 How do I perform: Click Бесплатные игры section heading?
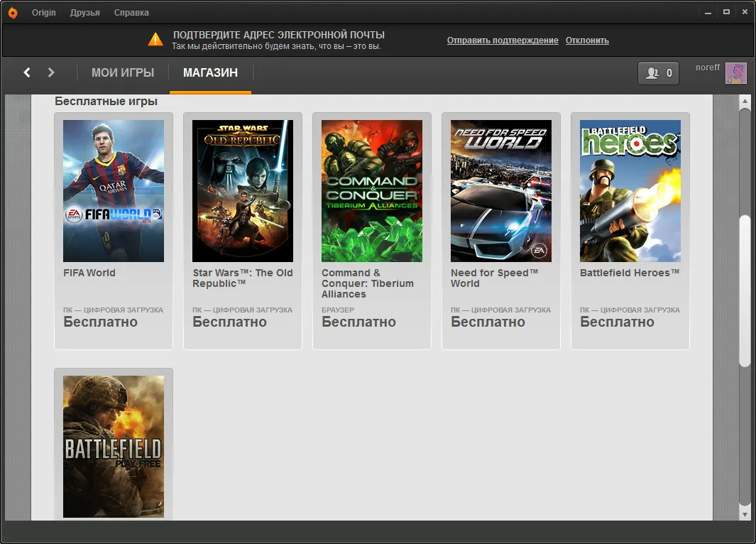click(x=106, y=102)
